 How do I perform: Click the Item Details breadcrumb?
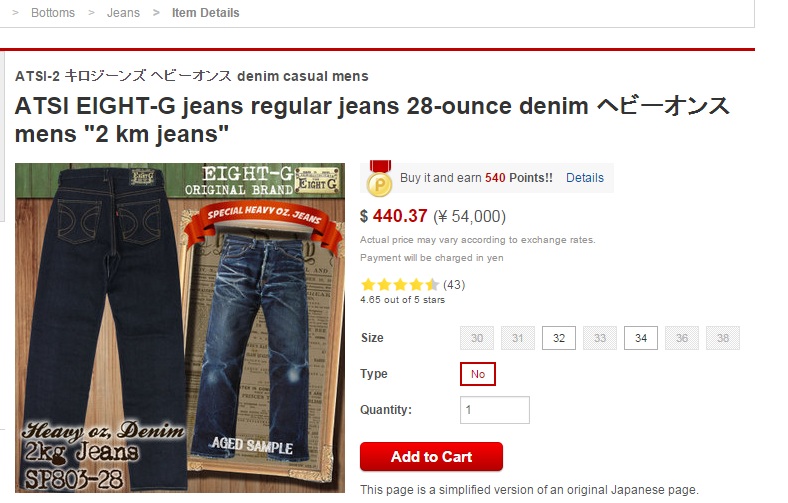[x=206, y=13]
